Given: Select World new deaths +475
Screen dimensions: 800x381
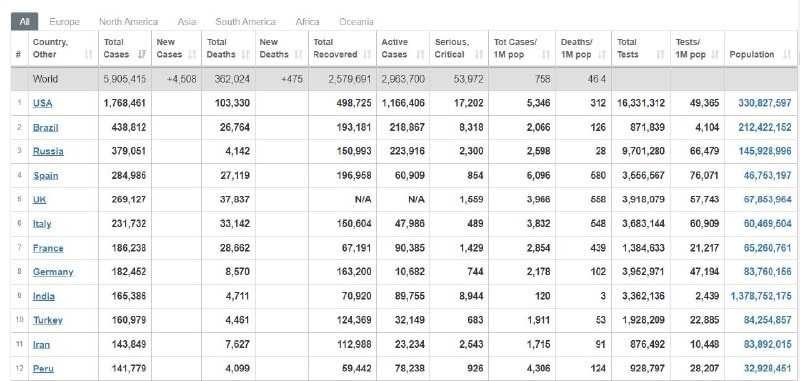Looking at the screenshot, I should 291,79.
